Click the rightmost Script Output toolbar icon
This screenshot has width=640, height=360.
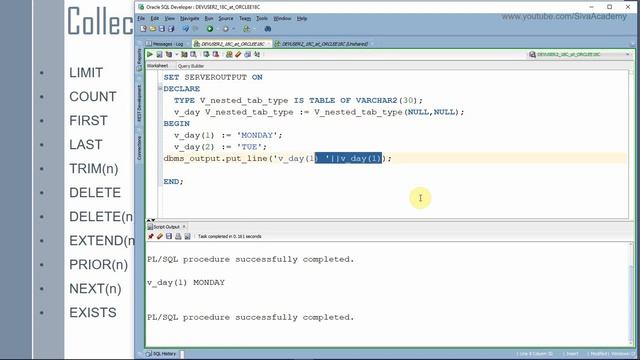pyautogui.click(x=187, y=236)
